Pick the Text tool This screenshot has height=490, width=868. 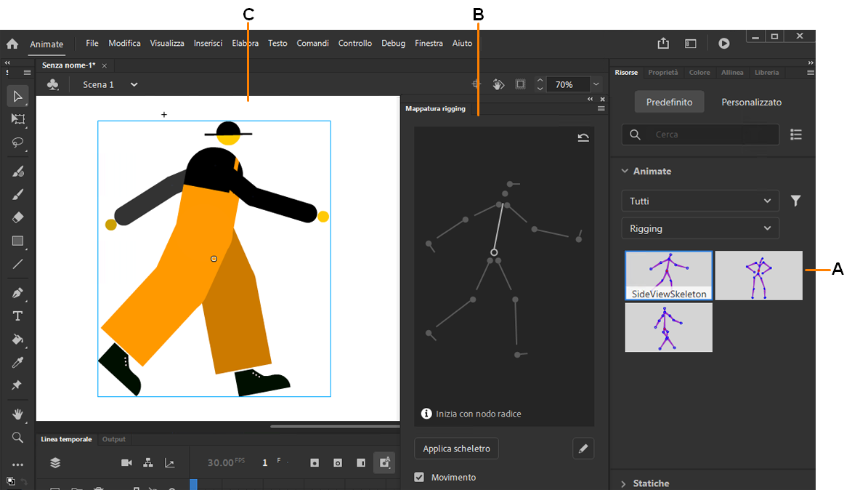(x=18, y=316)
